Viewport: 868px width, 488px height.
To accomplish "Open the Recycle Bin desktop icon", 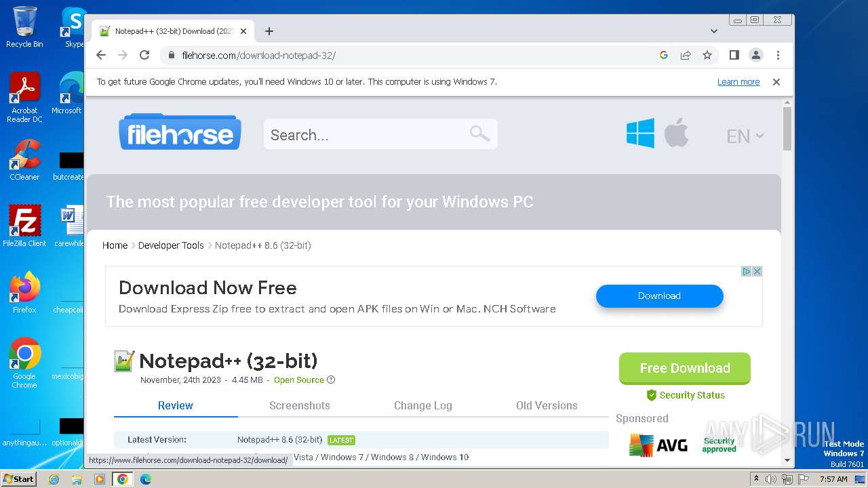I will 24,27.
